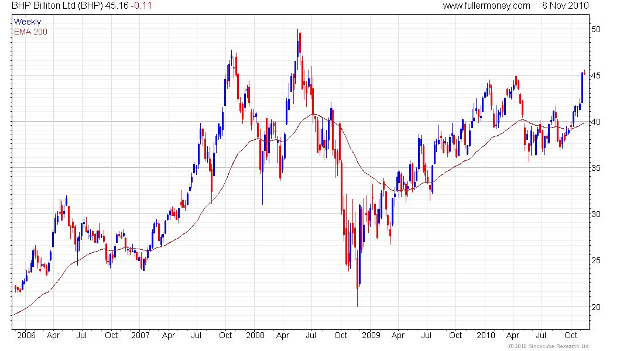The image size is (644, 351).
Task: Click the Stockcube Research Ltd copyright text
Action: (549, 346)
